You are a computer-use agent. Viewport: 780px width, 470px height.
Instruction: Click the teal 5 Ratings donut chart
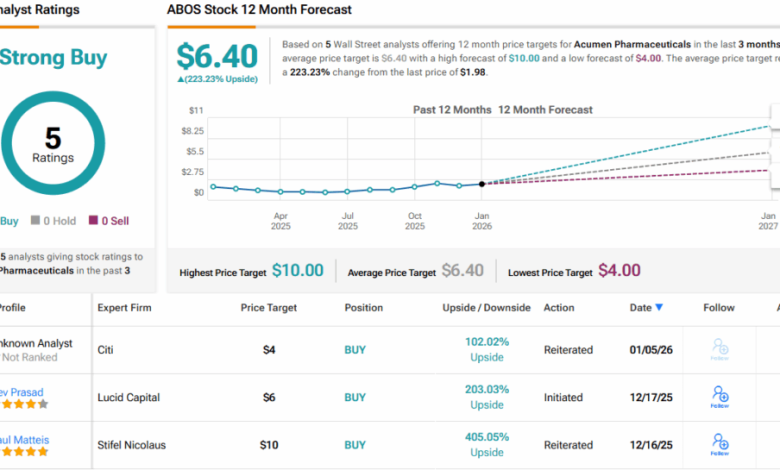pos(53,143)
